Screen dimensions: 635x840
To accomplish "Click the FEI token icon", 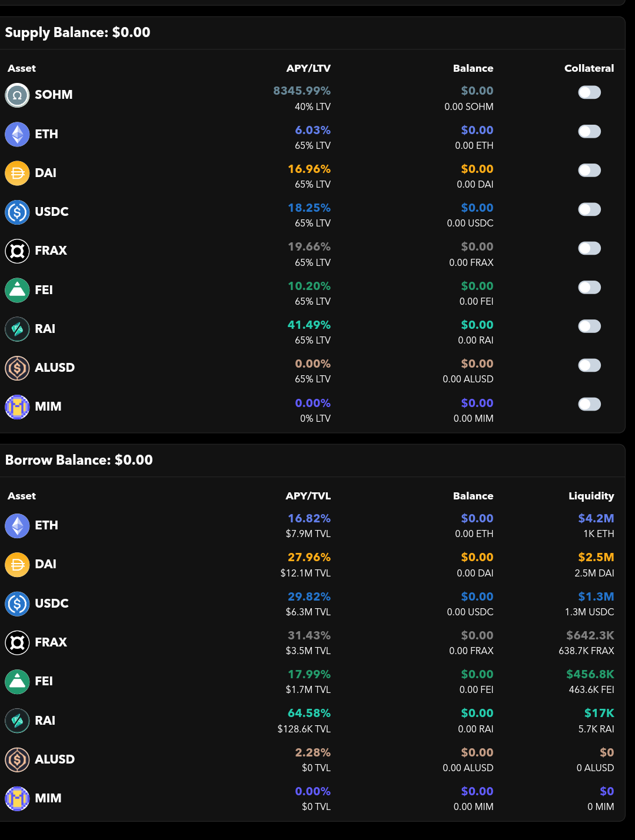I will [17, 290].
